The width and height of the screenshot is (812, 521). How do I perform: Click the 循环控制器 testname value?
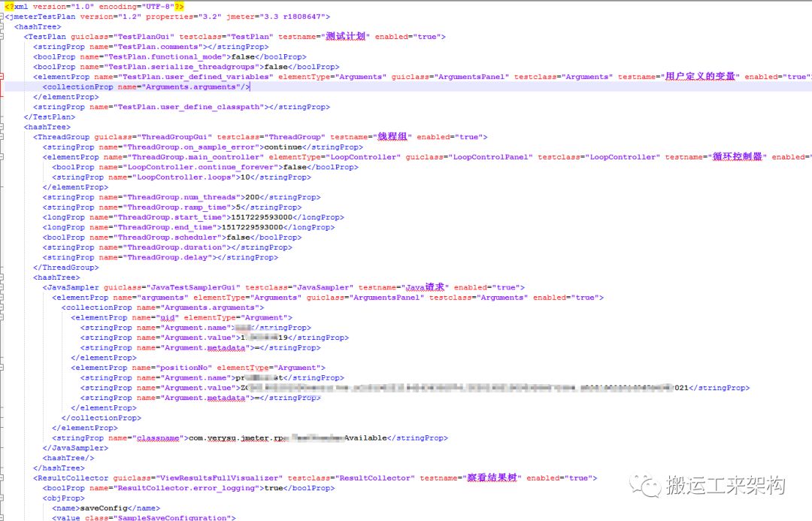[737, 156]
